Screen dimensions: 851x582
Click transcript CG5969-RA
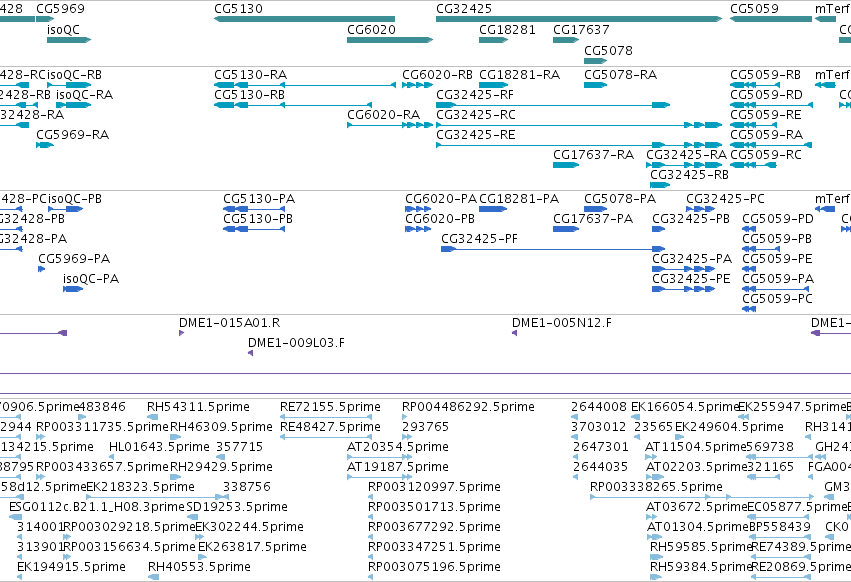pyautogui.click(x=45, y=145)
